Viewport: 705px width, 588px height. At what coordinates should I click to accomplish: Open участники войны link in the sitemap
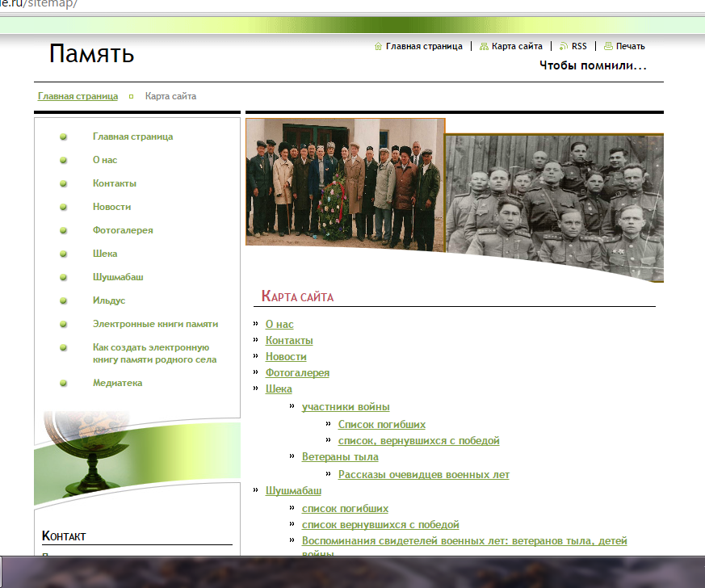click(x=346, y=406)
